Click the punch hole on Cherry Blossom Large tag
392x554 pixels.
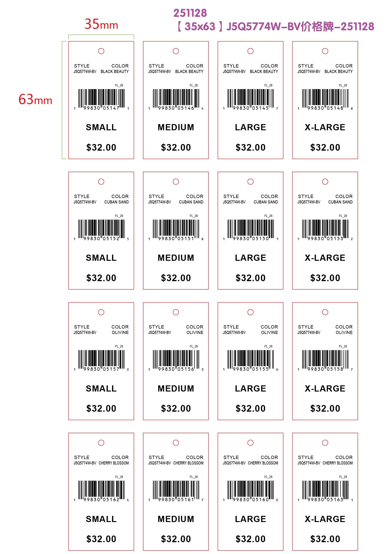coord(251,443)
